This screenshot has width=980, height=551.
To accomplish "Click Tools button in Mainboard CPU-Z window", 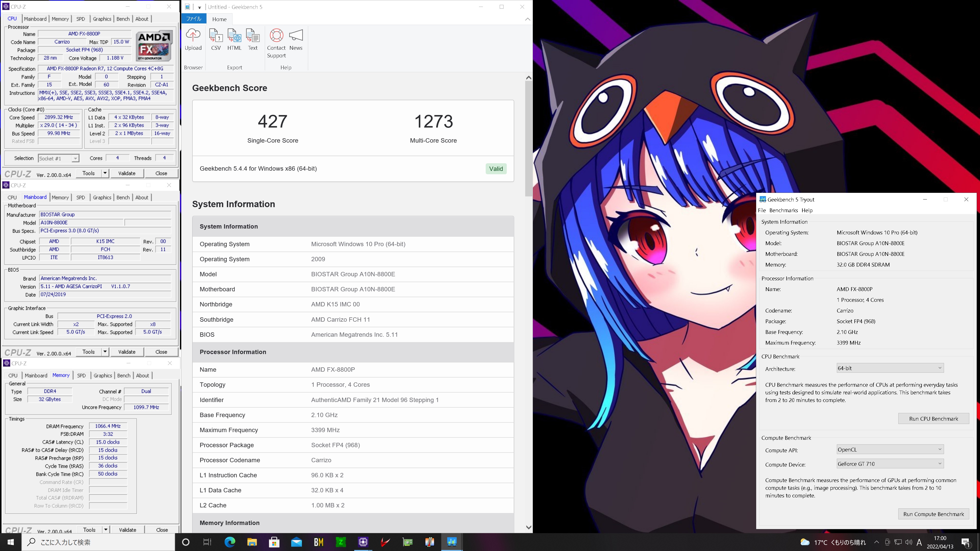I will [89, 352].
